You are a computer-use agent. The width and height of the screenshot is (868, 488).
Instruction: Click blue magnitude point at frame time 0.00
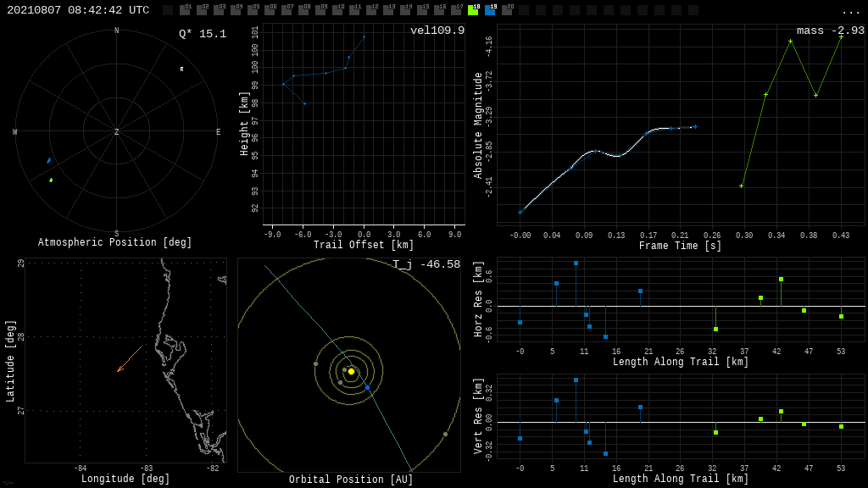coord(520,212)
